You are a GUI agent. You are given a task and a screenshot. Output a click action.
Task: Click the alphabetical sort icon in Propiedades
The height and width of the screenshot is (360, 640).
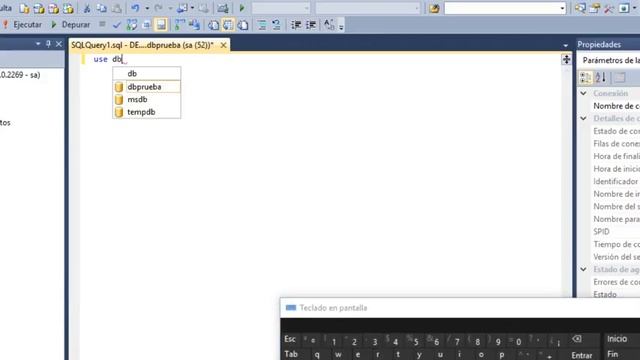tap(600, 77)
